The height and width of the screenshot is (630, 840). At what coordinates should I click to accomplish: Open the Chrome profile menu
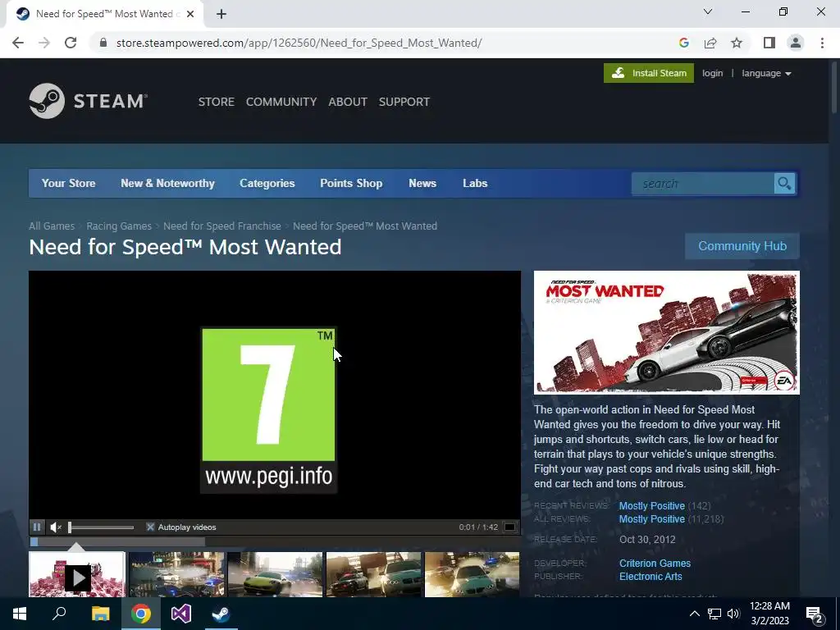point(796,43)
